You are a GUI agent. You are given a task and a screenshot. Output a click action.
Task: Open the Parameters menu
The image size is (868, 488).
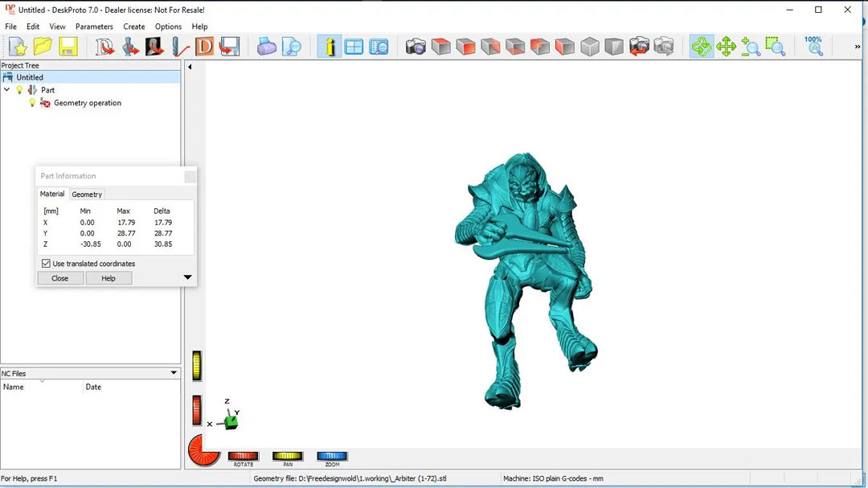(94, 27)
